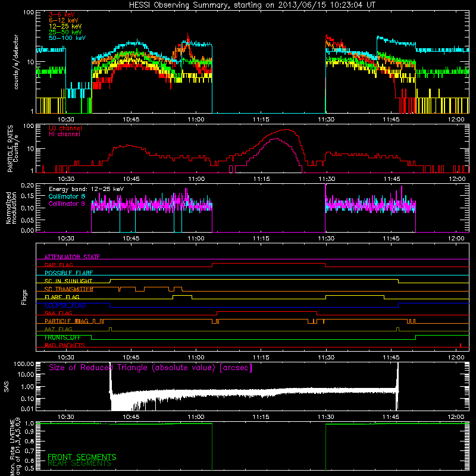
Task: Click the raised SAA FLAG line segment
Action: click(x=267, y=311)
